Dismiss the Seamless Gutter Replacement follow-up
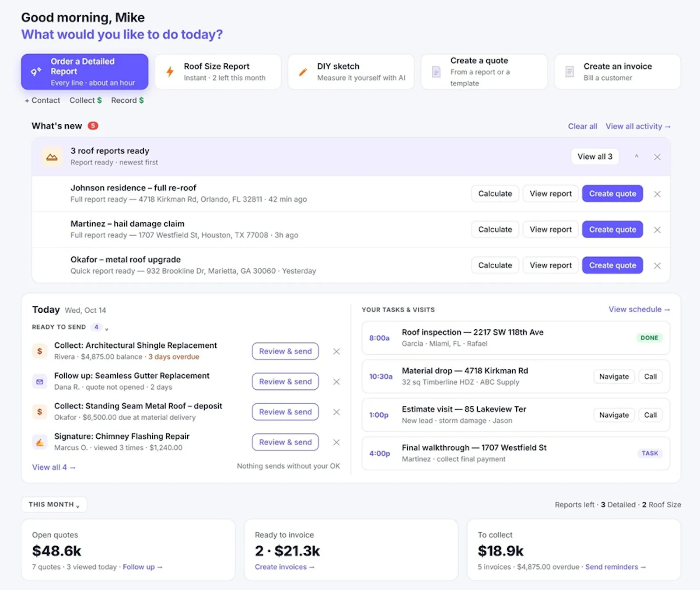Screen dimensions: 700x590 click(336, 381)
